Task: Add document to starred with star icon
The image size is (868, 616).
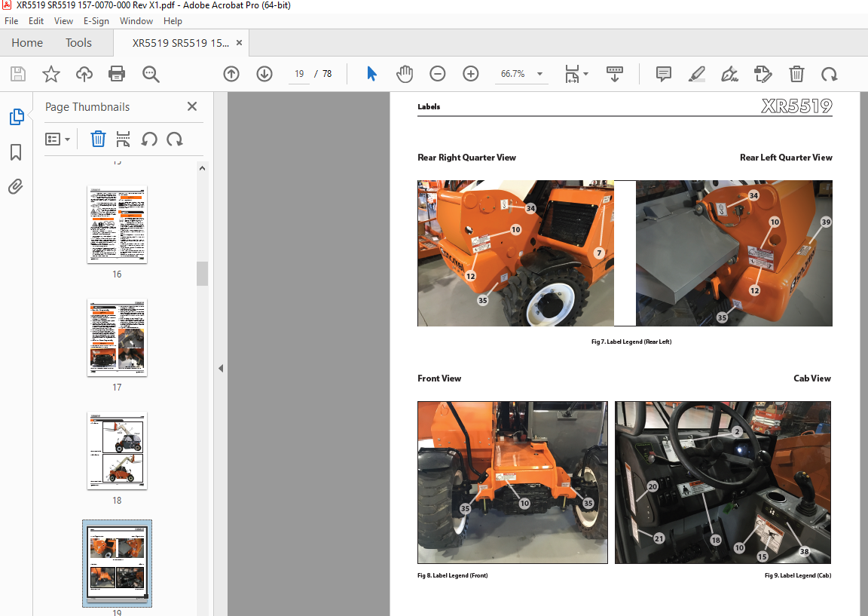Action: (x=51, y=74)
